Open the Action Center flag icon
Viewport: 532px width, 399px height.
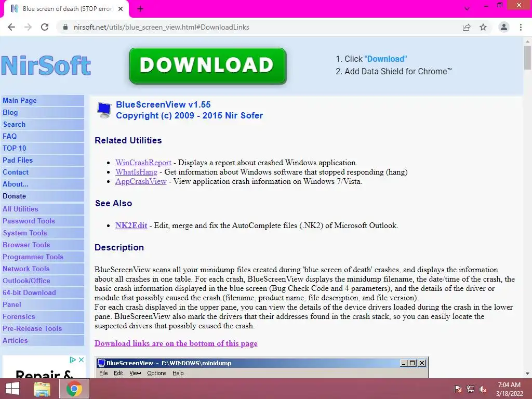458,389
